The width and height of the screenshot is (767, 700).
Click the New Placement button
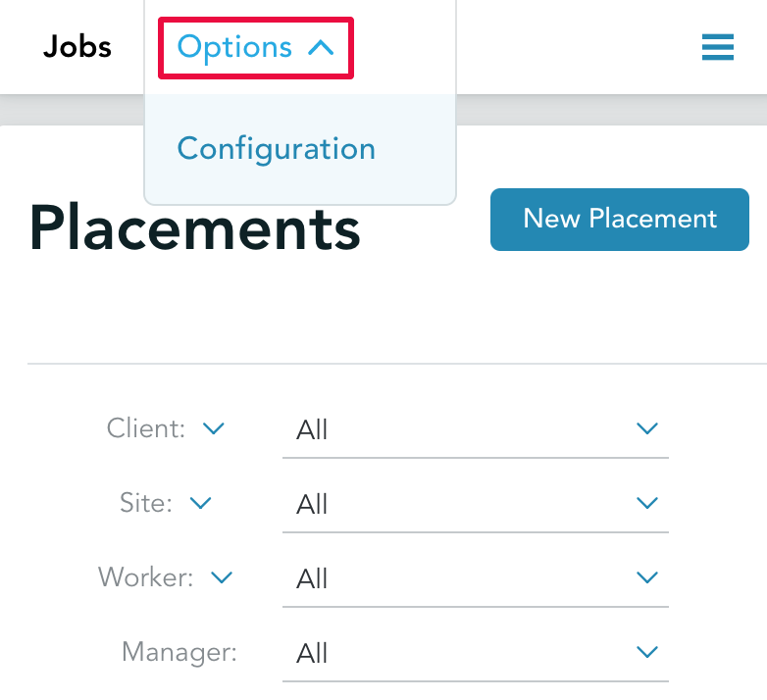[620, 220]
